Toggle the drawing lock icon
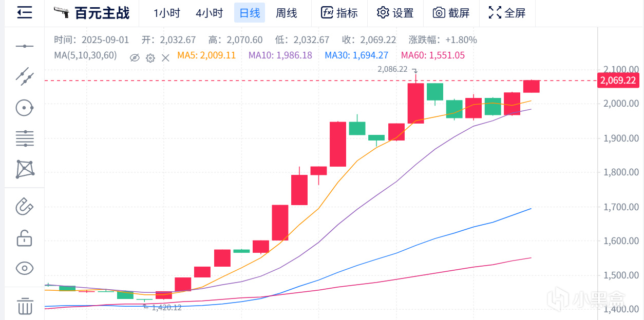 (x=24, y=238)
